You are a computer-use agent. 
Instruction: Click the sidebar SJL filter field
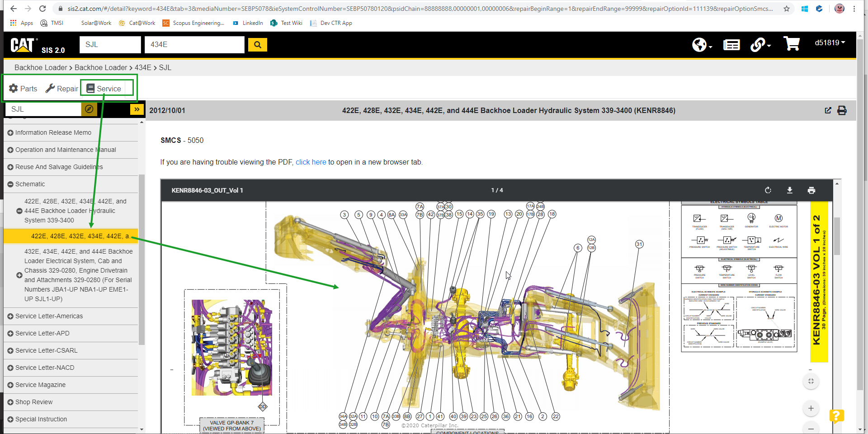tap(43, 109)
